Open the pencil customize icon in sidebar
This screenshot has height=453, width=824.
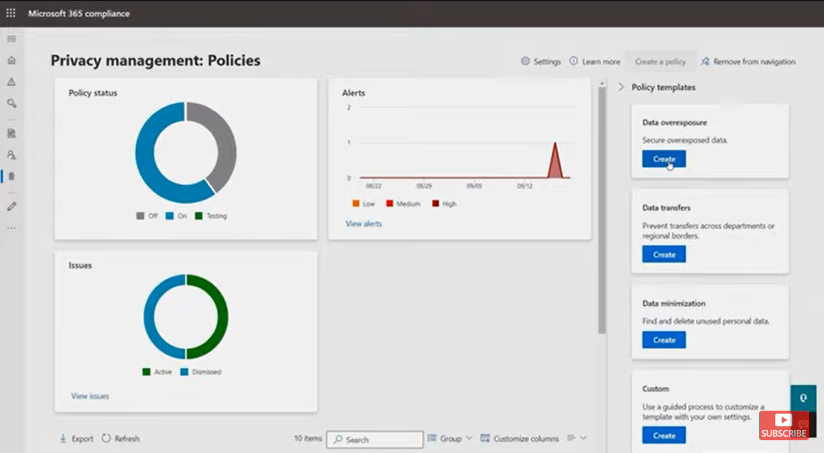coord(12,207)
